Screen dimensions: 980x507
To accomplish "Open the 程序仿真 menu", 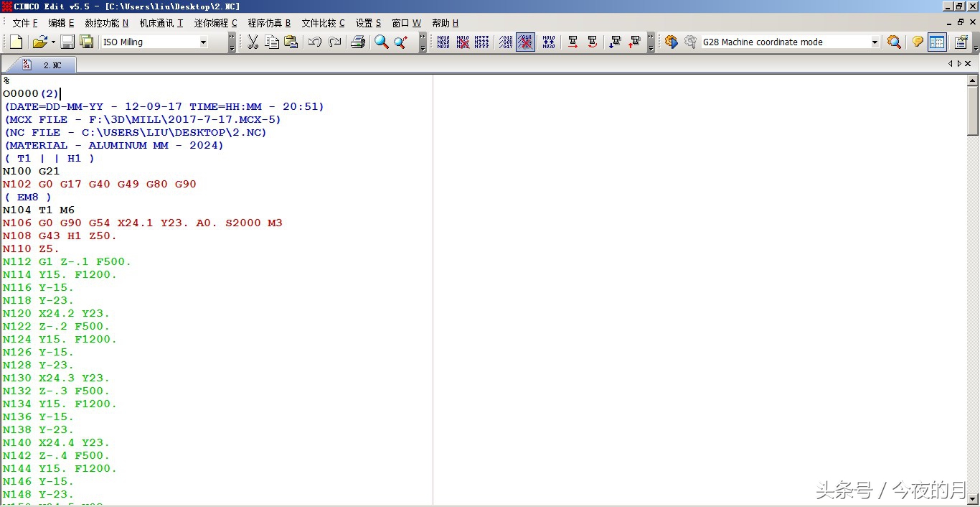I will tap(269, 23).
